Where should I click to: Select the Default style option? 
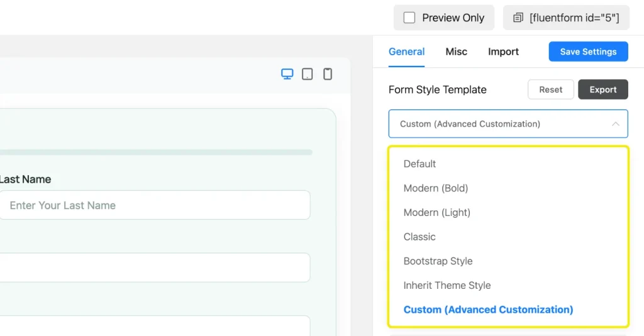tap(508, 164)
